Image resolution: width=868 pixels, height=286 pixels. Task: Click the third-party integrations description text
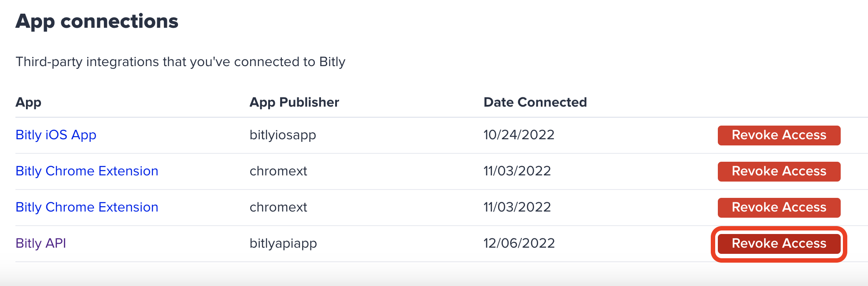pos(181,62)
